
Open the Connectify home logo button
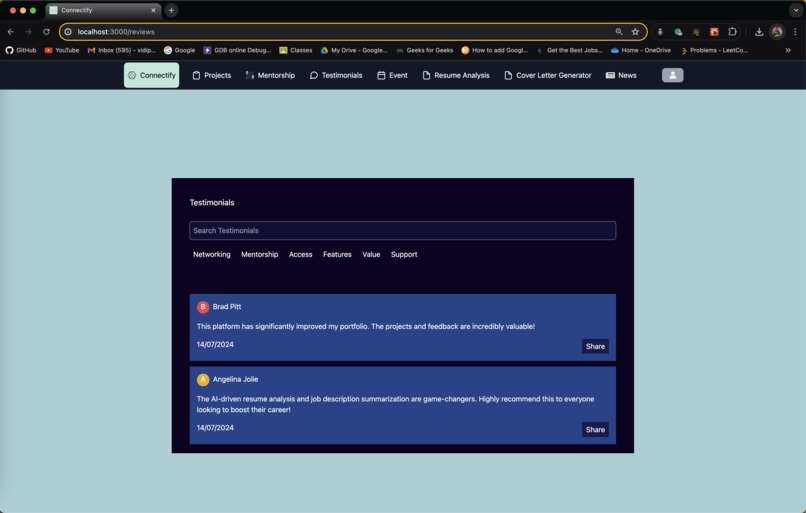152,75
